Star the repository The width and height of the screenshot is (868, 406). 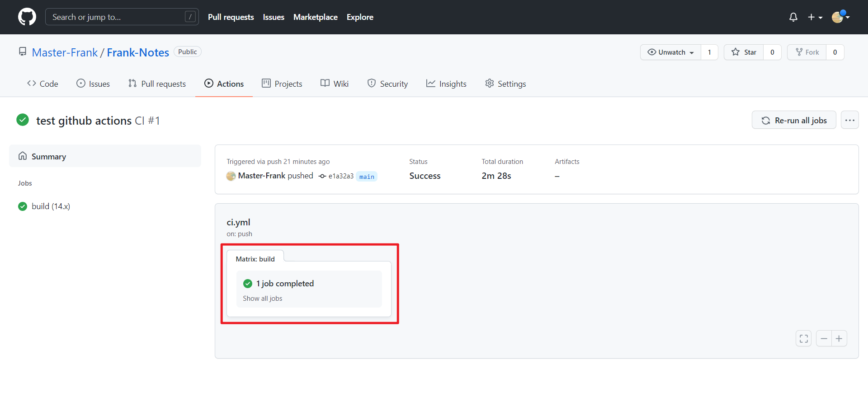click(744, 52)
